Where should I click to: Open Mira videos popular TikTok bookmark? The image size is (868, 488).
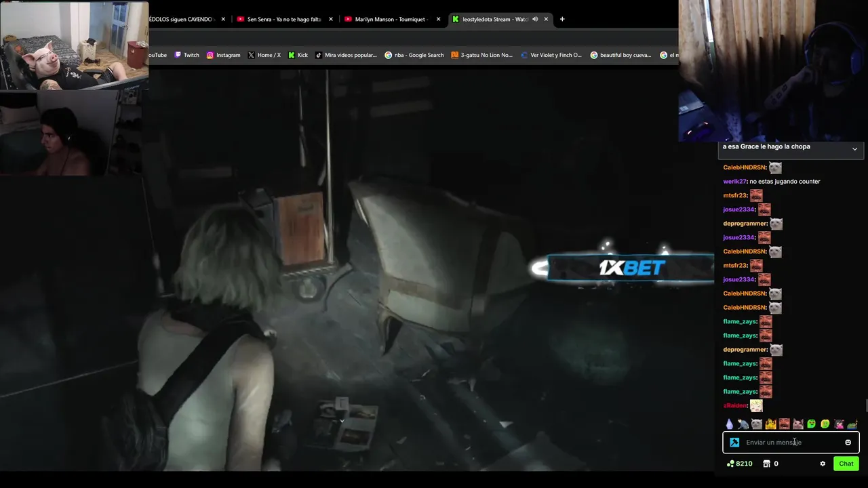click(346, 55)
